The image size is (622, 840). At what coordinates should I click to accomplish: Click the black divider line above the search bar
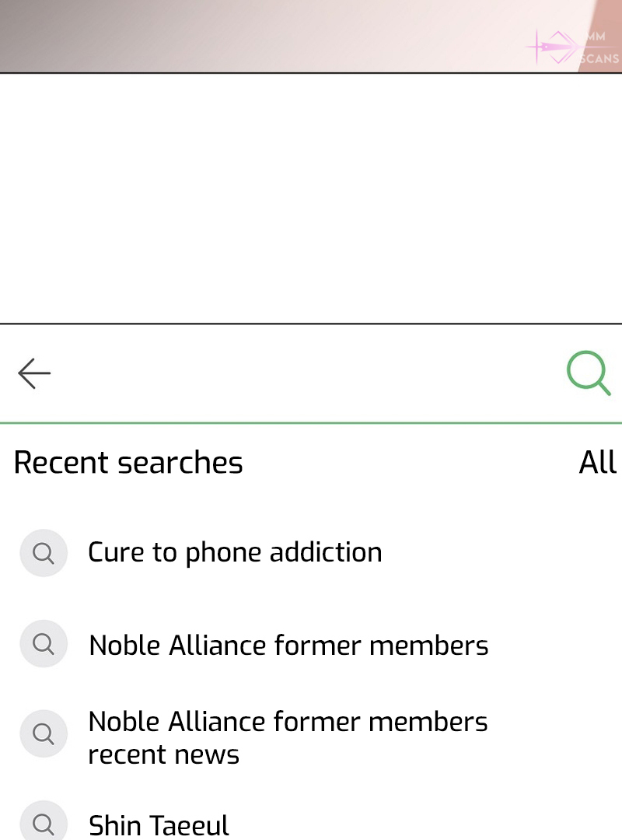click(311, 323)
